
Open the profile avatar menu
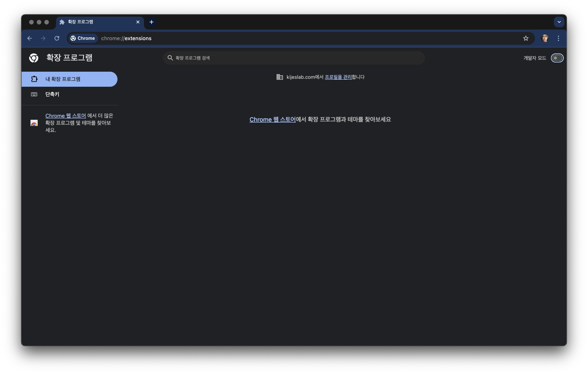coord(545,38)
